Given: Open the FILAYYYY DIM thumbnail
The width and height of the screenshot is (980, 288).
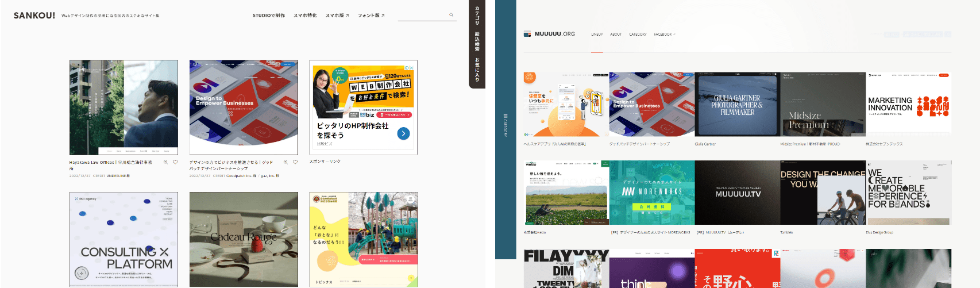Looking at the screenshot, I should (566, 268).
